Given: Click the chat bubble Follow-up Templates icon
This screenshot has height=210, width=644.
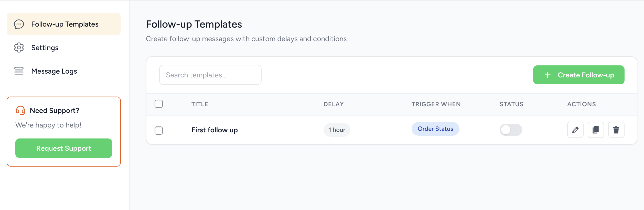Looking at the screenshot, I should (19, 24).
